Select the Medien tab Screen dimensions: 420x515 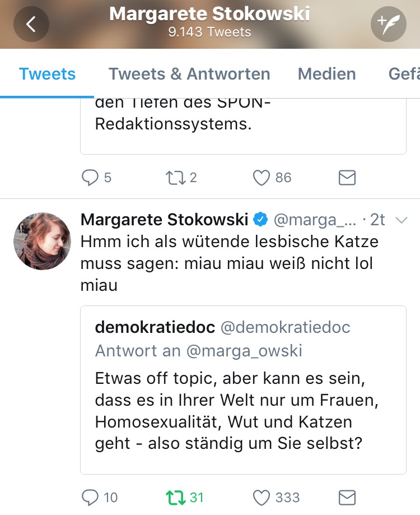pos(326,74)
